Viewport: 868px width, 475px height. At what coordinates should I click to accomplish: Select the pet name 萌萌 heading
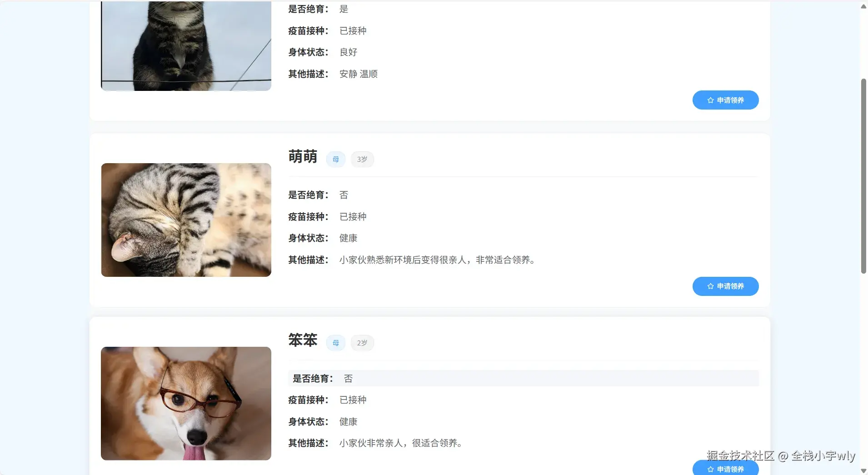click(x=303, y=157)
